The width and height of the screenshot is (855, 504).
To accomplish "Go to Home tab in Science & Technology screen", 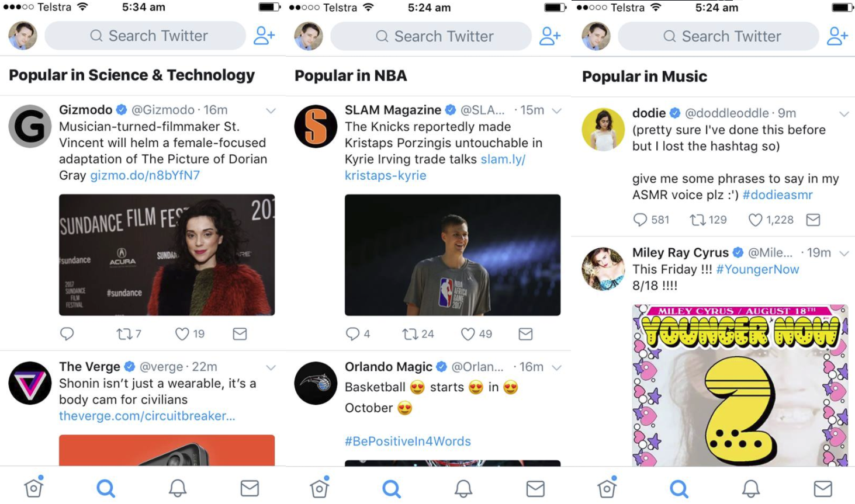I will point(34,487).
